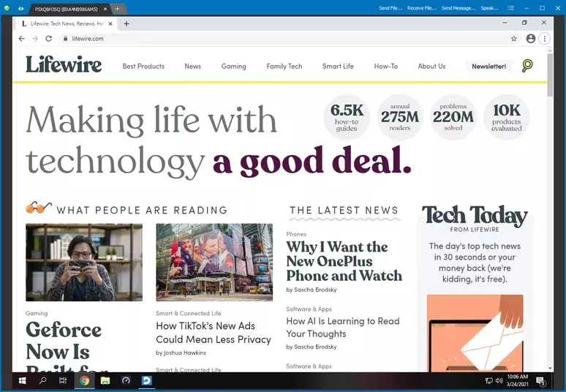Viewport: 566px width, 392px height.
Task: Reload the Lifewire page
Action: pyautogui.click(x=49, y=39)
